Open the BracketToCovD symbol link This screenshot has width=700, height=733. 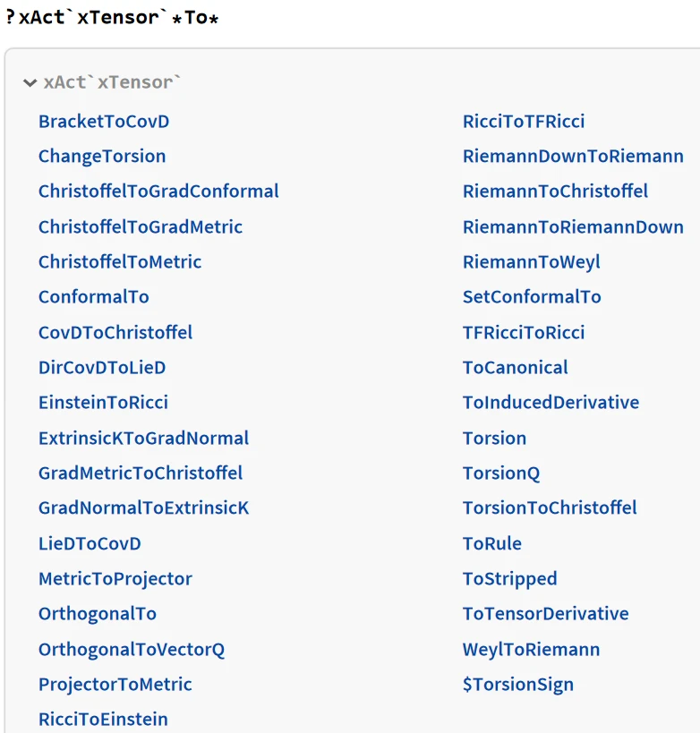click(104, 122)
